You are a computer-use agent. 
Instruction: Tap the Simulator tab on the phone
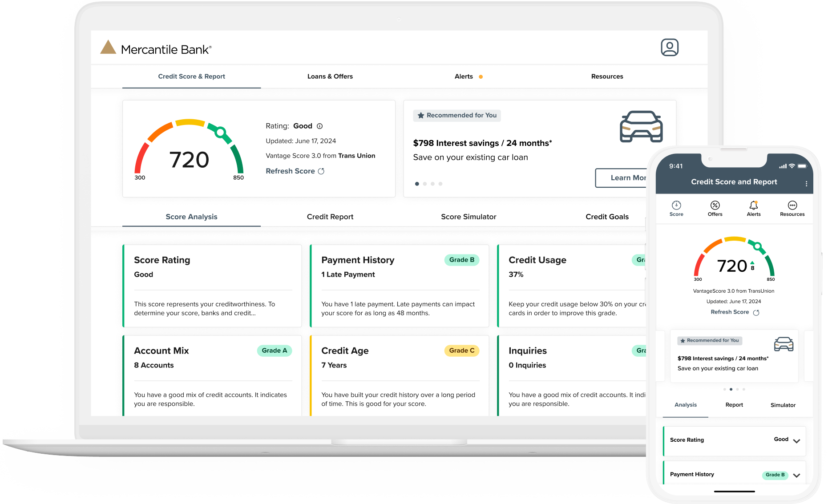pyautogui.click(x=783, y=405)
